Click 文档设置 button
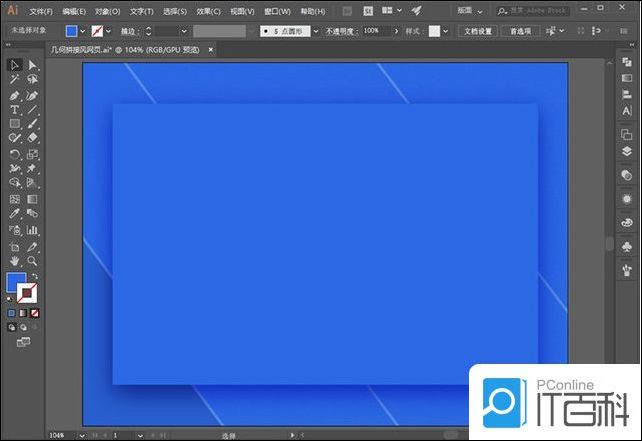The height and width of the screenshot is (441, 642). pos(478,31)
